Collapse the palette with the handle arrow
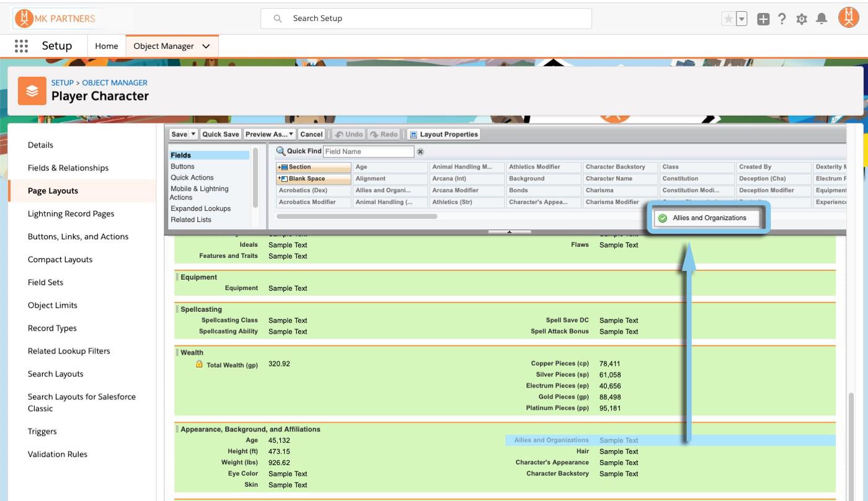868x501 pixels. 509,232
